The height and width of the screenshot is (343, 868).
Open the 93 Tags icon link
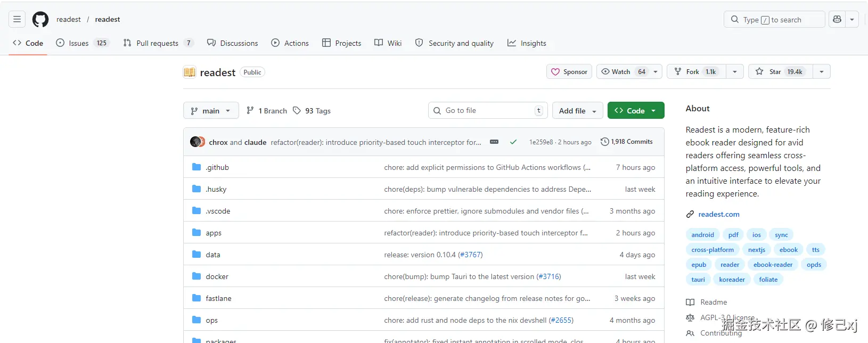coord(297,111)
